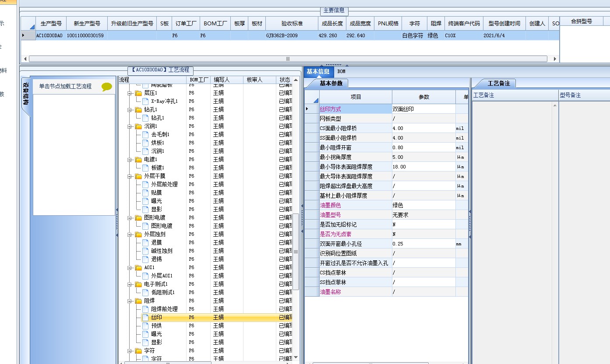Click the 编写人 column header in process tree
The height and width of the screenshot is (364, 610).
(x=227, y=80)
